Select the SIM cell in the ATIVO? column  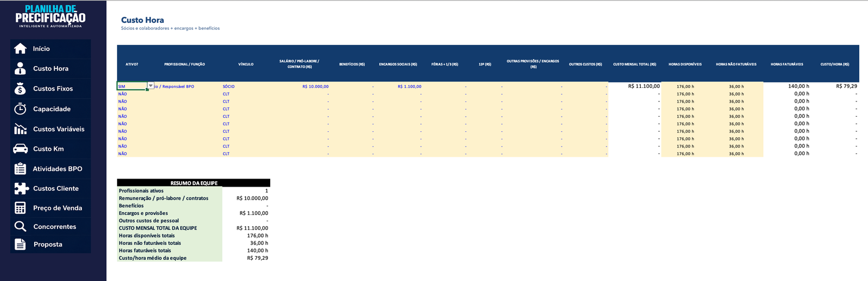tap(132, 86)
